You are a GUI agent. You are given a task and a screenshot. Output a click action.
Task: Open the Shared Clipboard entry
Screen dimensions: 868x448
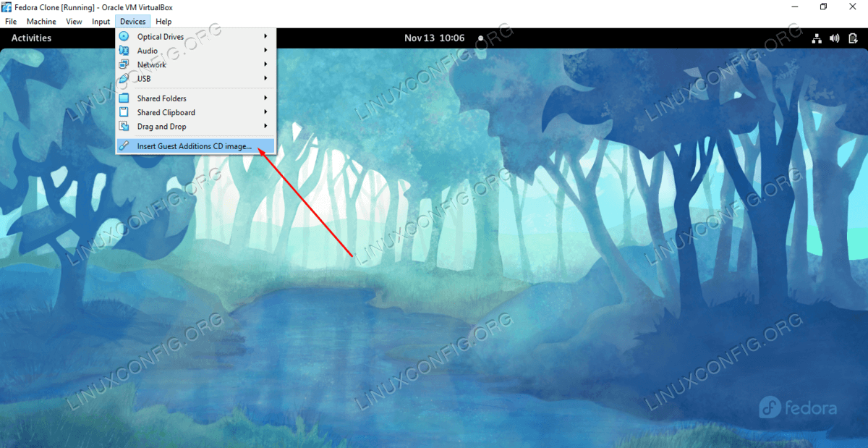[195, 112]
